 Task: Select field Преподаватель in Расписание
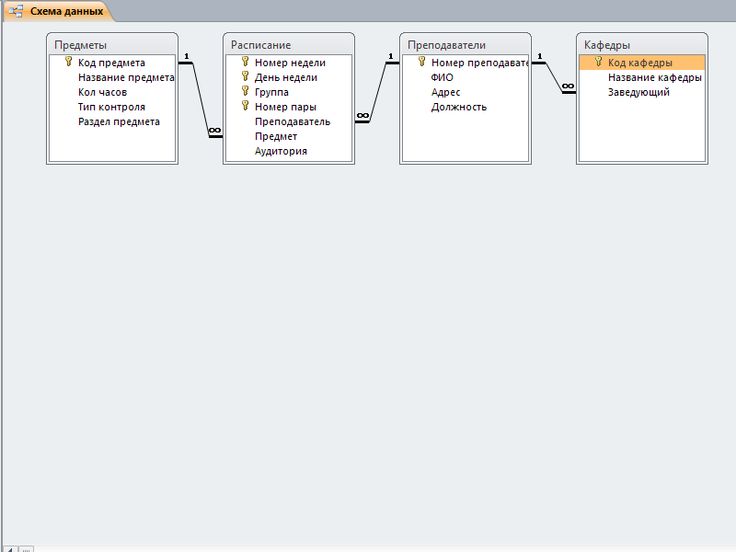pos(289,122)
